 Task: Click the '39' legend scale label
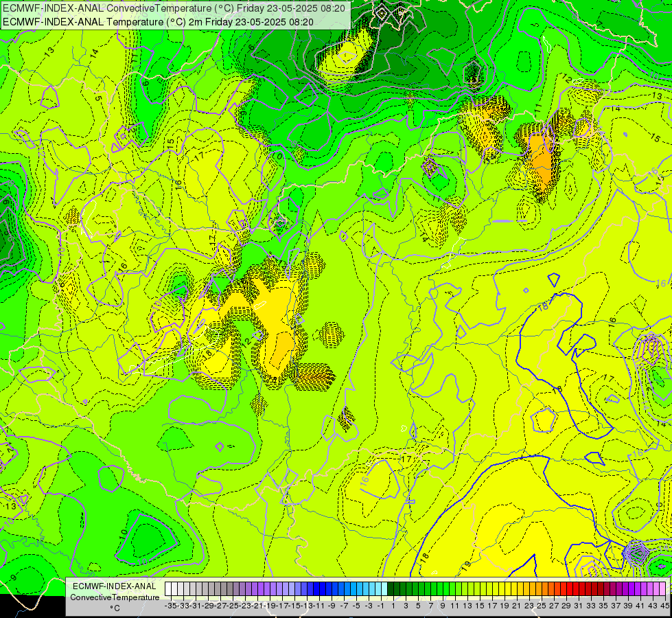(628, 606)
